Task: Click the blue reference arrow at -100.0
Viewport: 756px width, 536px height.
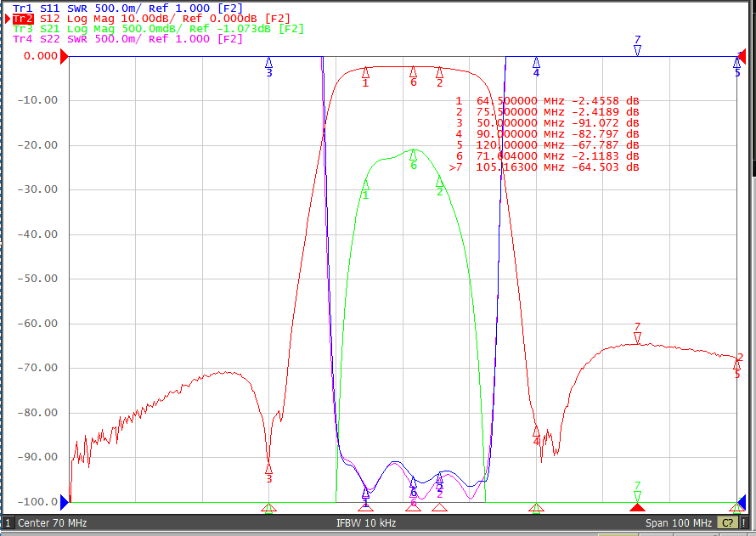Action: pyautogui.click(x=64, y=502)
